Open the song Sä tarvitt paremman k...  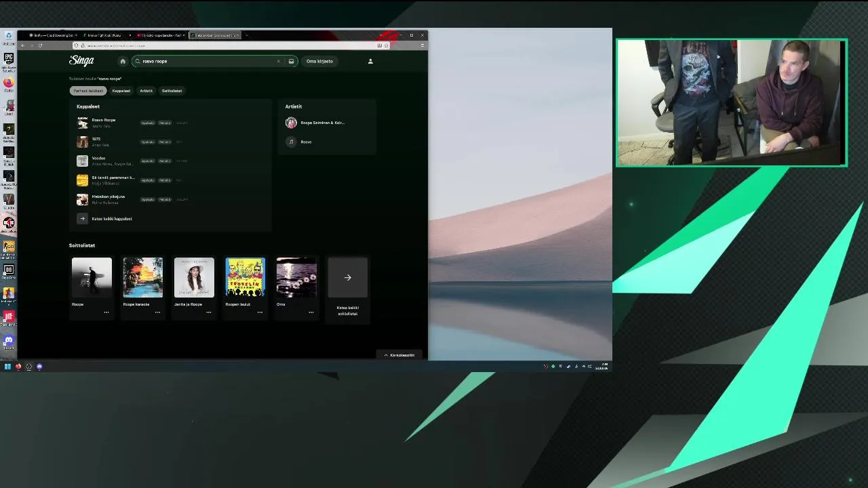tap(113, 178)
